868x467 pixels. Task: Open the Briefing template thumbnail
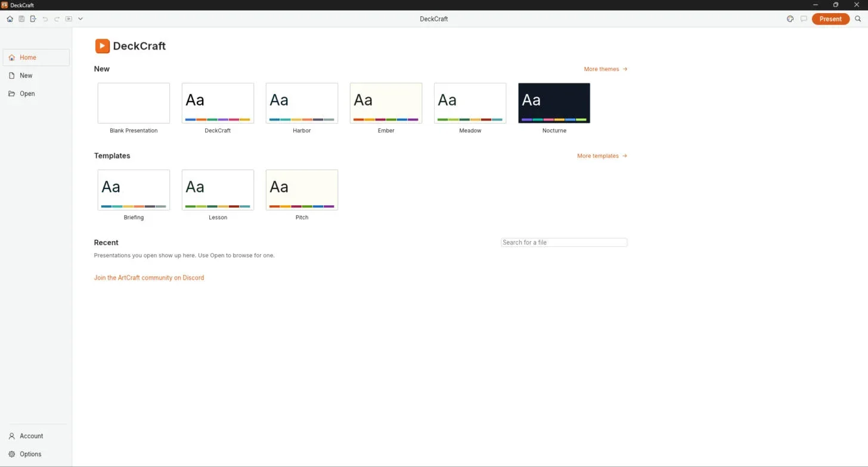tap(134, 190)
